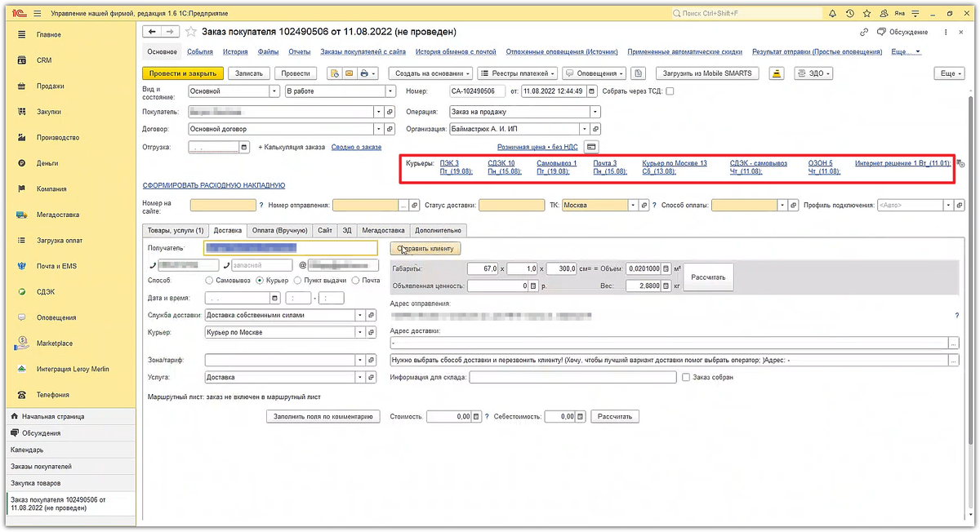
Task: Select the Самовывоз delivery method radio
Action: (209, 281)
